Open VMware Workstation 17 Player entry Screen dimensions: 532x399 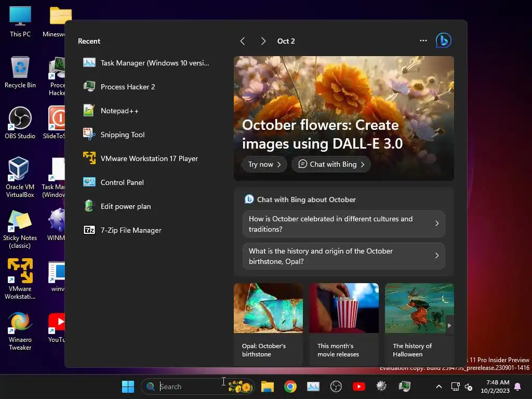click(146, 158)
